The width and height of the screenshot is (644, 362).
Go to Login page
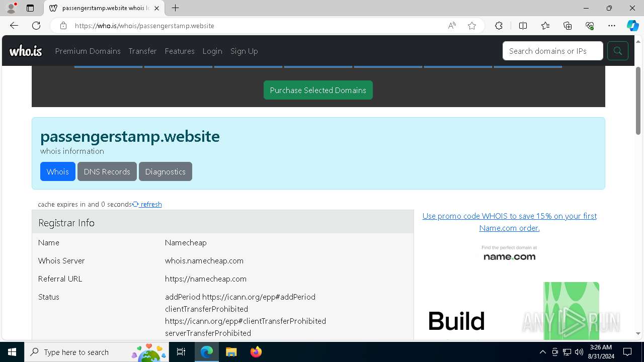212,51
